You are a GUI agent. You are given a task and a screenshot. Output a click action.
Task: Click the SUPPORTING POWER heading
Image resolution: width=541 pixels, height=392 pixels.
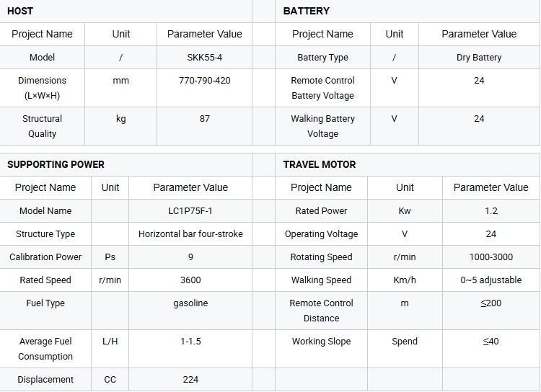[x=56, y=164]
